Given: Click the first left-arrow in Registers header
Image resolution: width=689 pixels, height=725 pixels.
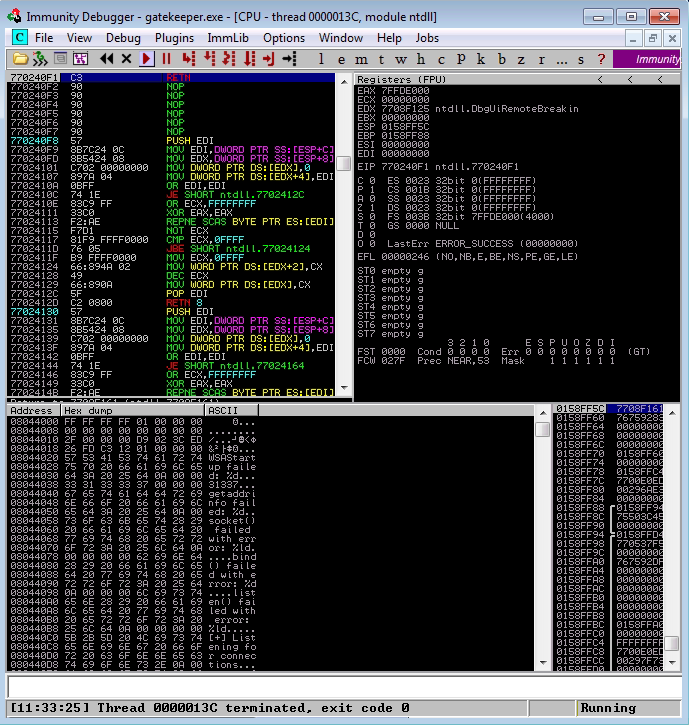Looking at the screenshot, I should point(601,80).
